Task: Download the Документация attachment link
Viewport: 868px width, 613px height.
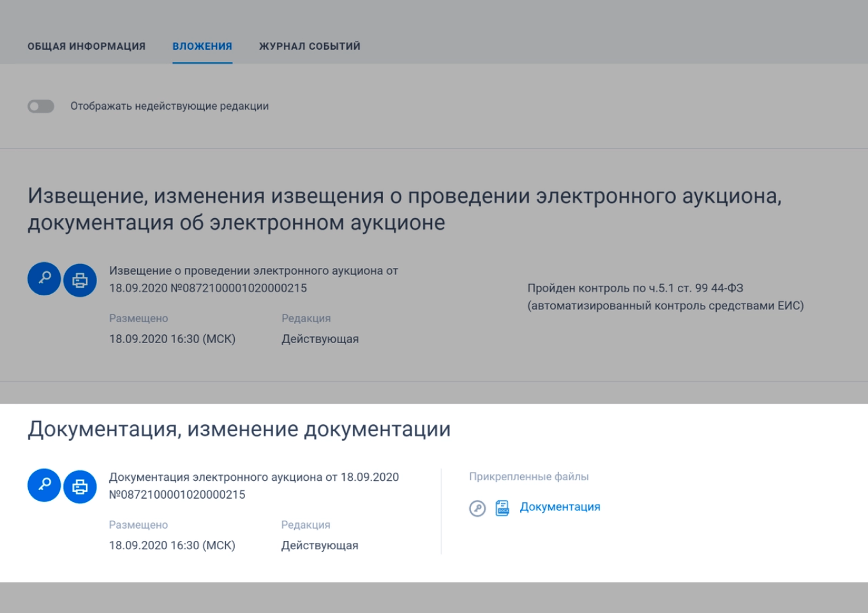Action: (x=559, y=506)
